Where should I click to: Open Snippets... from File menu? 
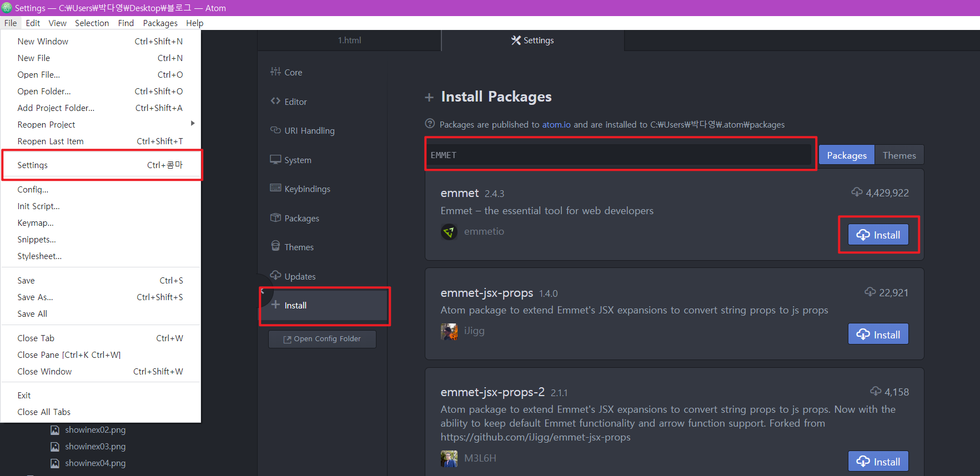100,239
